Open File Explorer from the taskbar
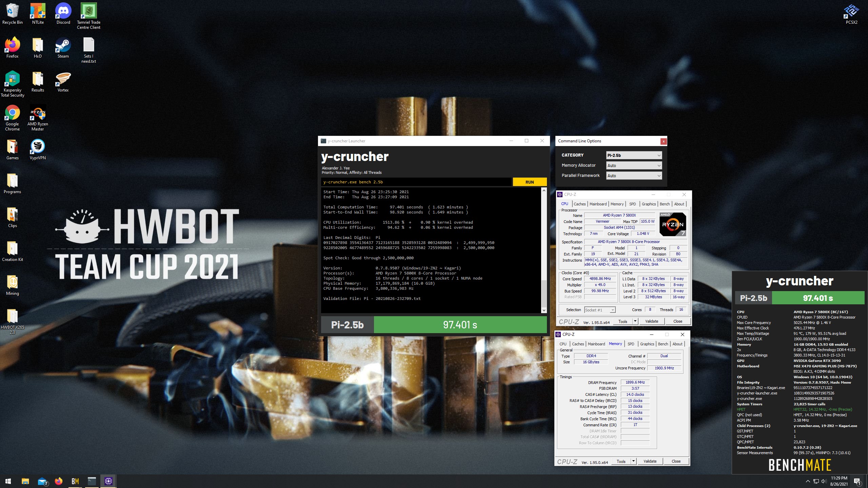 coord(25,481)
